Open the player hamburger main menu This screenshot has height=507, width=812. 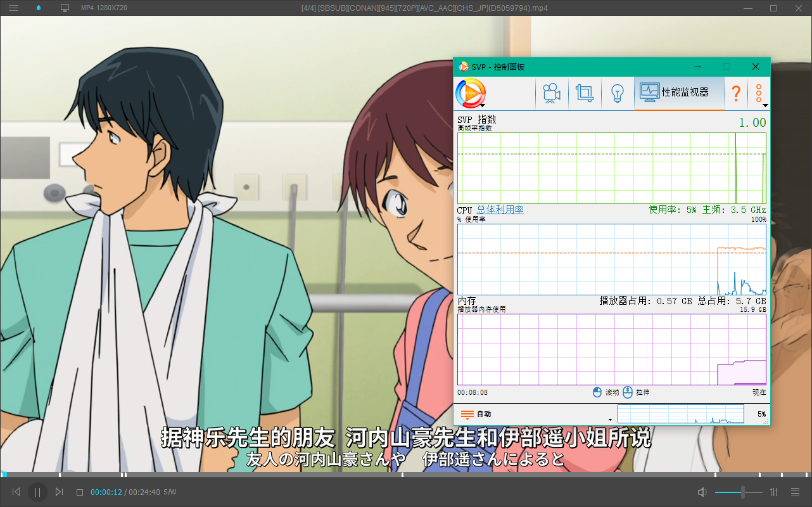[x=13, y=8]
